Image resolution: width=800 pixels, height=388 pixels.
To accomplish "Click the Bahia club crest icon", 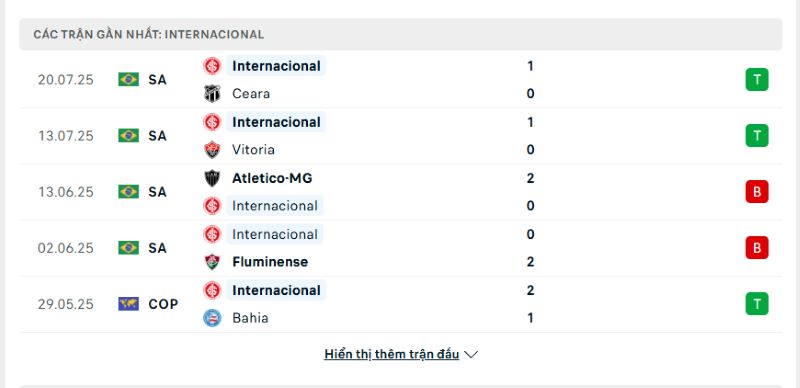I will pyautogui.click(x=212, y=318).
